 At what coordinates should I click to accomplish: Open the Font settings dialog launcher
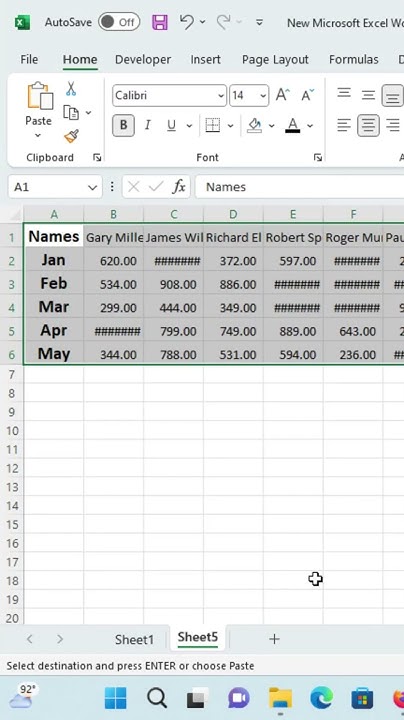point(318,158)
